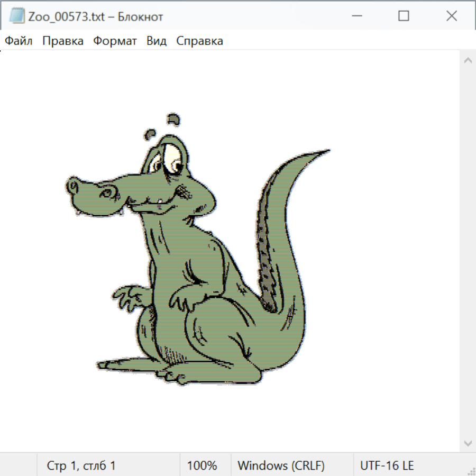Open the Формат menu

pos(115,41)
